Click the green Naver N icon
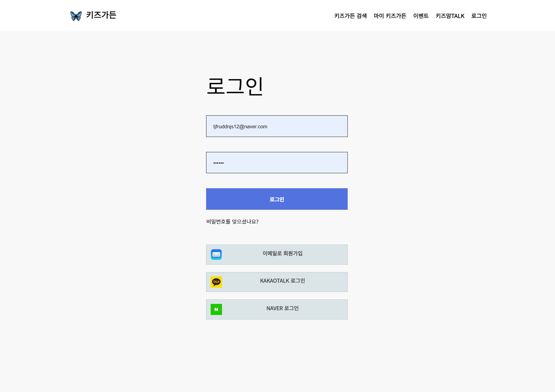The height and width of the screenshot is (392, 555). (x=216, y=309)
